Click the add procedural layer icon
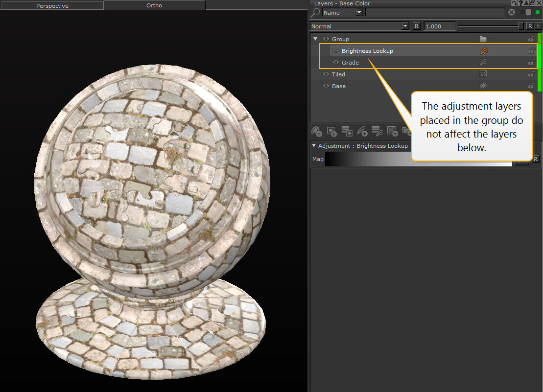Screen dimensions: 543x392 393,131
